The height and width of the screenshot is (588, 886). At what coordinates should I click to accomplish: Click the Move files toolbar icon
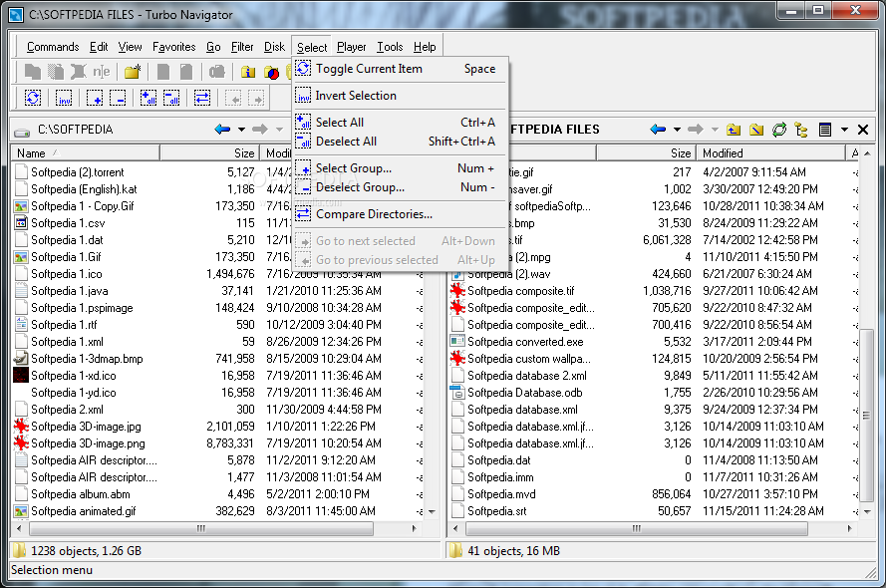[x=56, y=72]
